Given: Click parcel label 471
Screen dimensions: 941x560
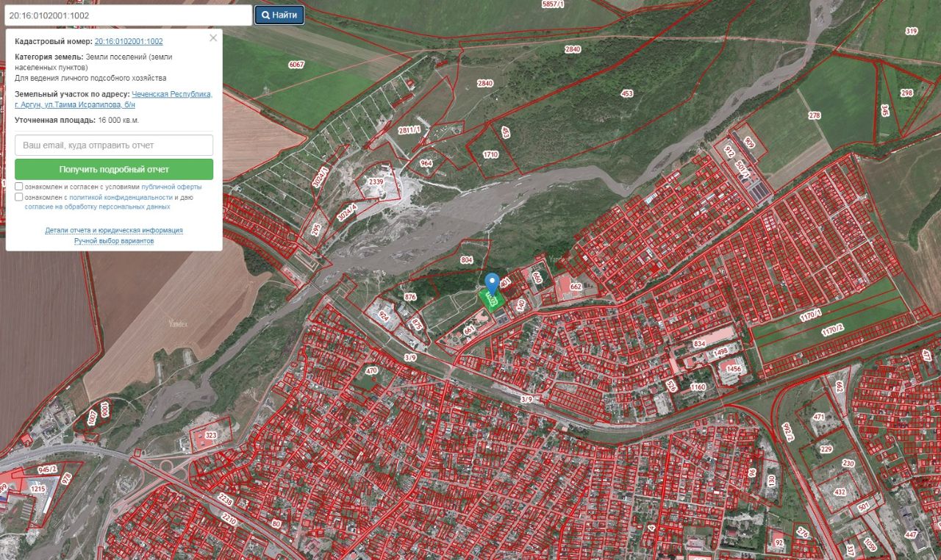Looking at the screenshot, I should [x=819, y=417].
